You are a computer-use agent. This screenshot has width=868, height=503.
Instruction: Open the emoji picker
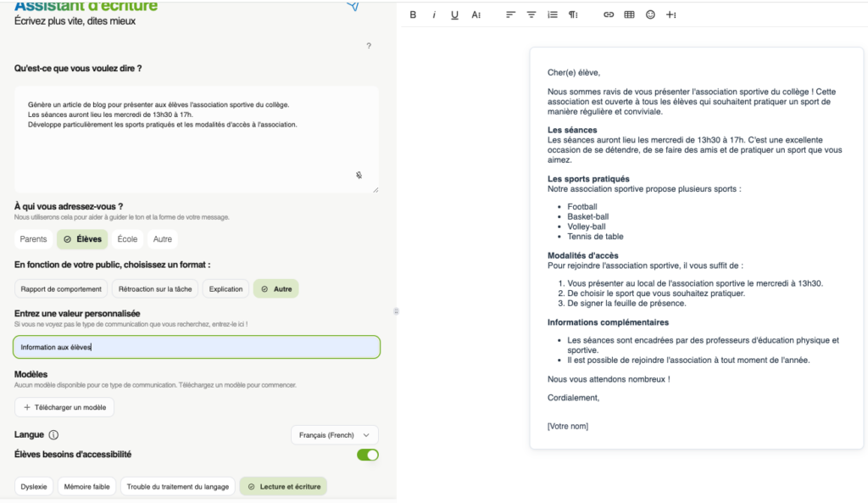click(x=650, y=14)
